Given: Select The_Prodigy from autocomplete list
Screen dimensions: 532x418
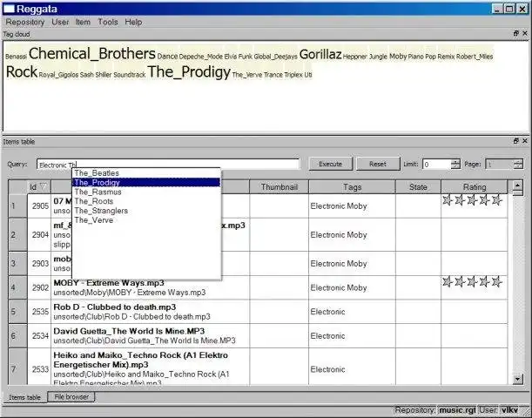Looking at the screenshot, I should tap(146, 183).
